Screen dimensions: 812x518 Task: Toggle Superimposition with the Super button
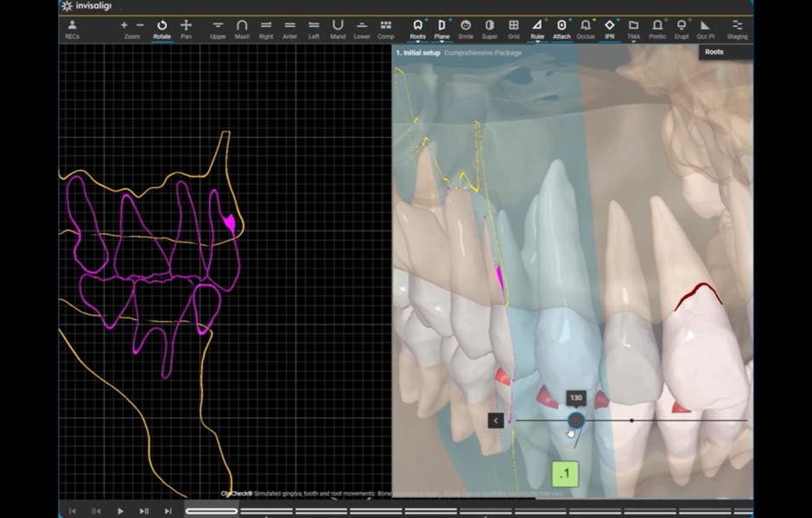490,29
